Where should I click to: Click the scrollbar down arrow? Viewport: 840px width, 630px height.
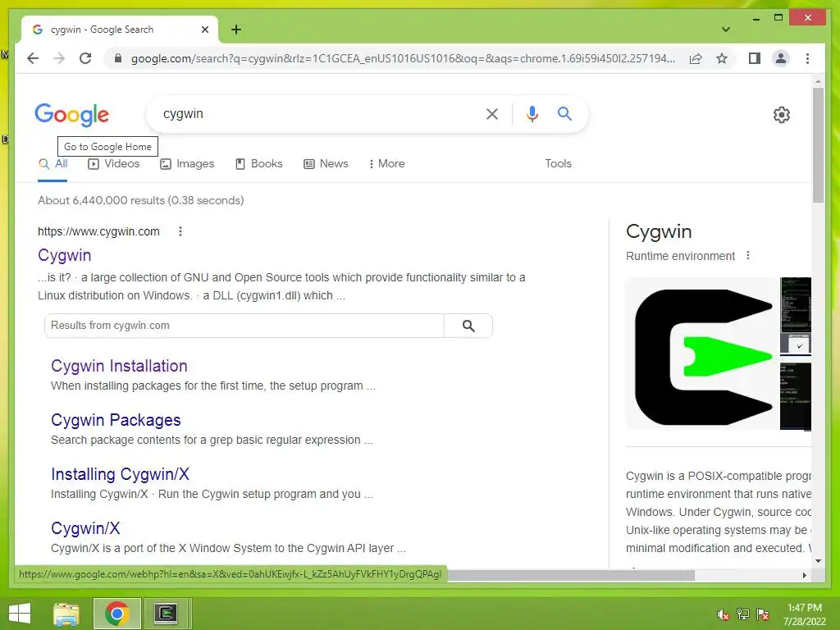click(818, 561)
